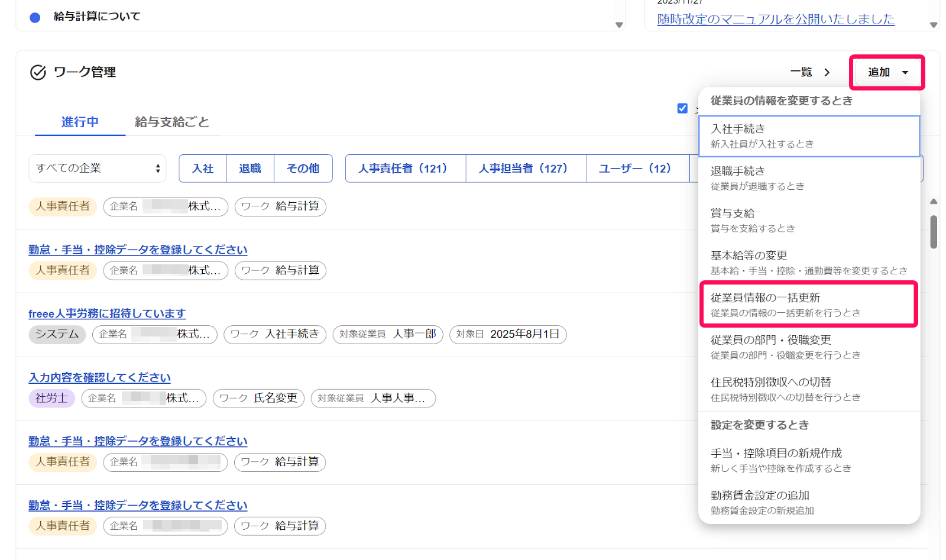Select 手当・控除項目の新規作成 menu item
The image size is (946, 560).
coord(809,460)
